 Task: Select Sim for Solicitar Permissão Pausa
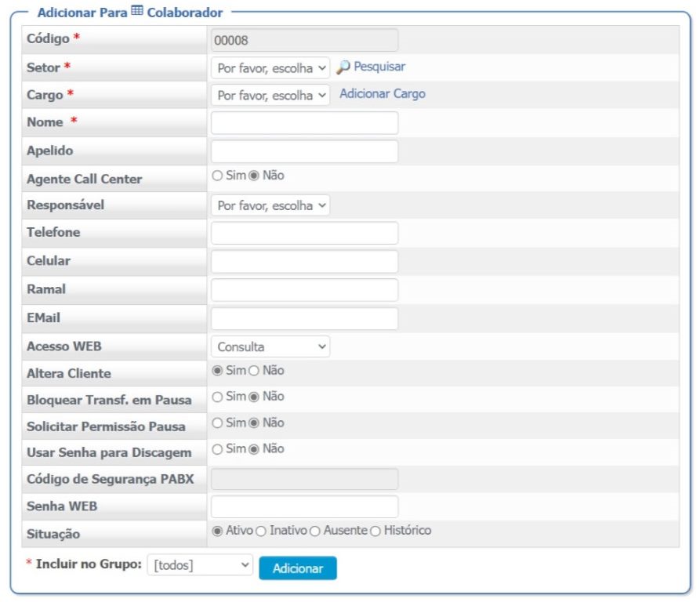pos(217,423)
